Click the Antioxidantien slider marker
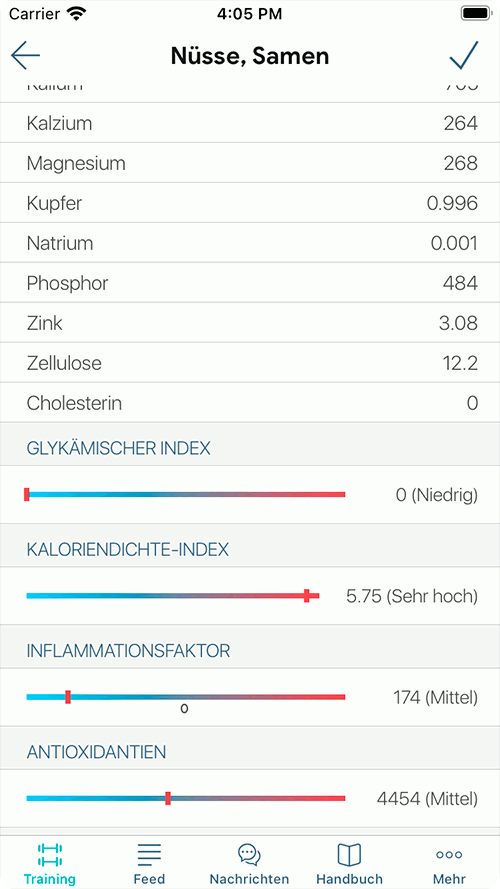 (168, 798)
